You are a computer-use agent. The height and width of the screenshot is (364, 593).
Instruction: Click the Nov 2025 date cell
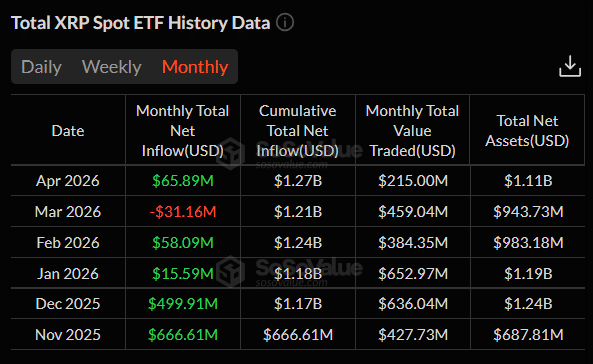(68, 335)
